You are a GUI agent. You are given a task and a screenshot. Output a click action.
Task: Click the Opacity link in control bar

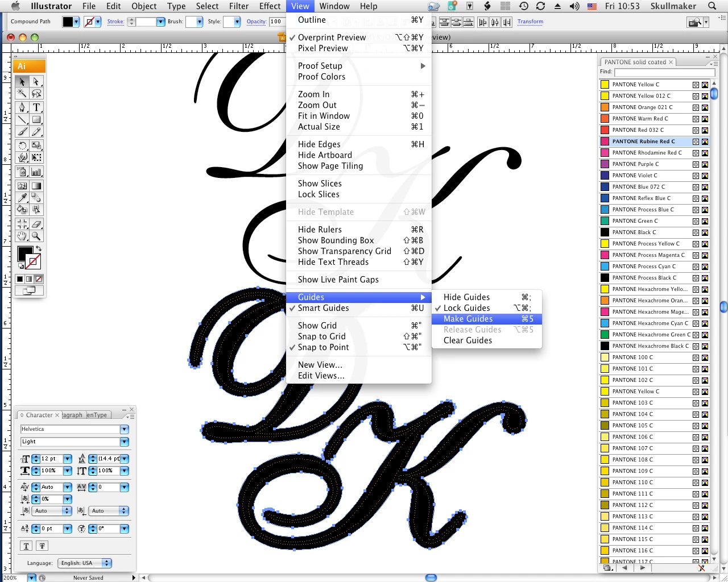pos(257,22)
